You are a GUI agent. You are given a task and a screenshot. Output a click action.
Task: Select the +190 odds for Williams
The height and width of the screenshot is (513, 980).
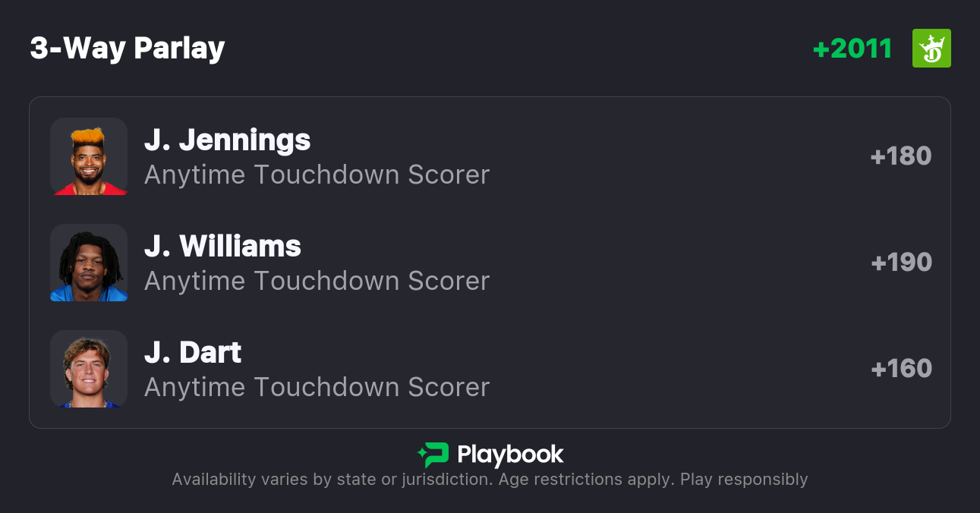[x=901, y=263]
